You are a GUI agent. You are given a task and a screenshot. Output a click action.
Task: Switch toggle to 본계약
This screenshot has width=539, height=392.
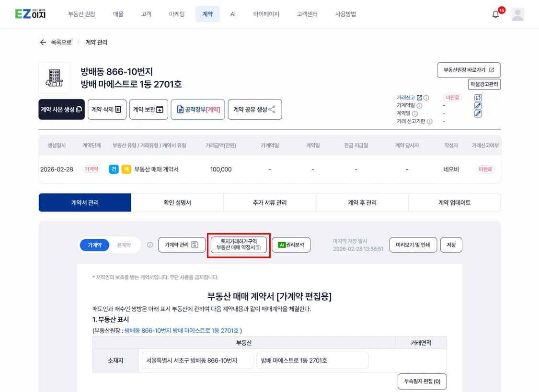coord(124,245)
